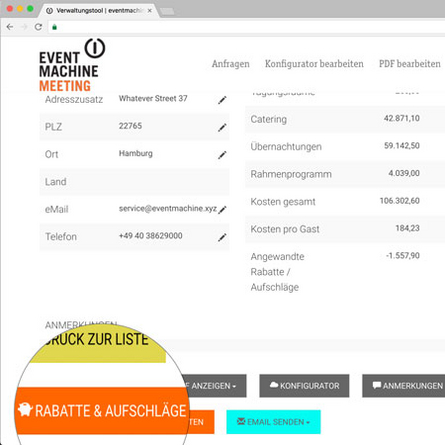Viewport: 445px width, 445px height.
Task: Click the Anmerkungen button
Action: pyautogui.click(x=404, y=386)
